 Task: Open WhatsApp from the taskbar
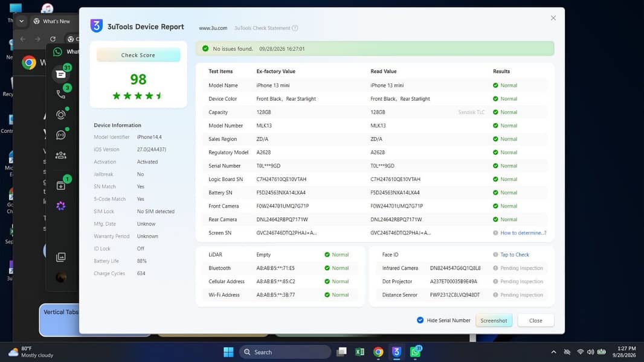(415, 352)
